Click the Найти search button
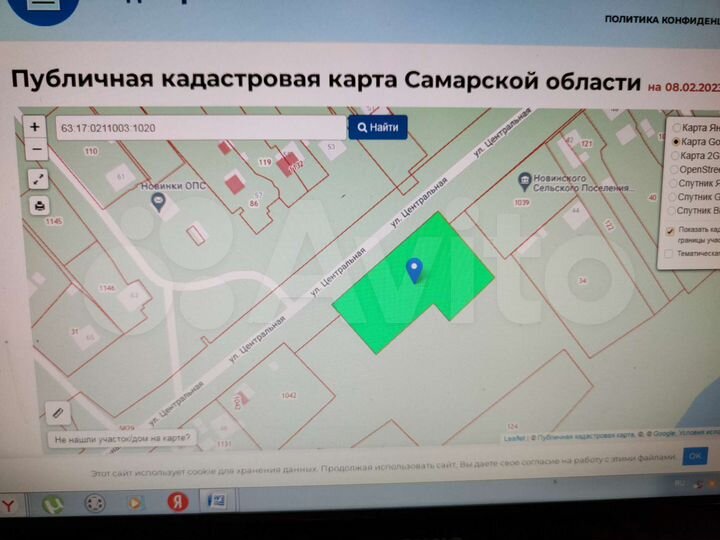720x540 pixels. pyautogui.click(x=377, y=128)
